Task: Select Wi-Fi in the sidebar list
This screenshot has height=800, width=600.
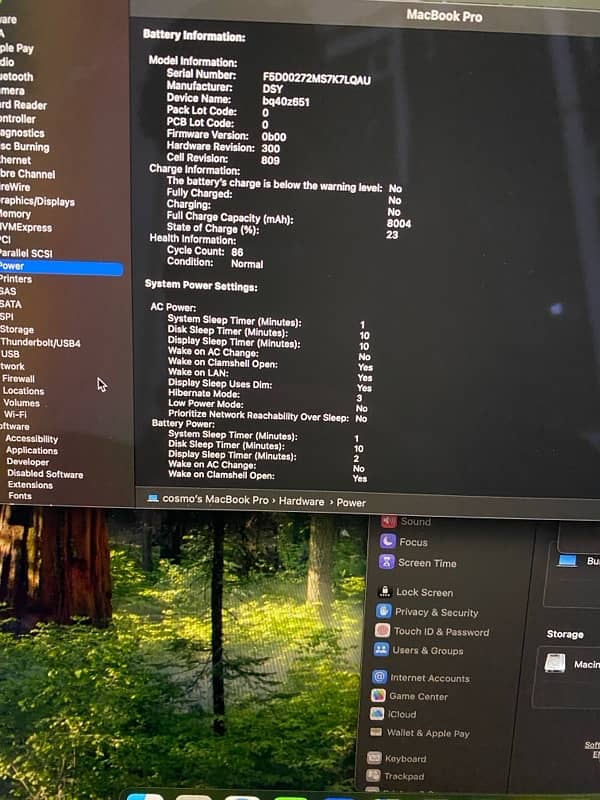Action: pyautogui.click(x=15, y=415)
